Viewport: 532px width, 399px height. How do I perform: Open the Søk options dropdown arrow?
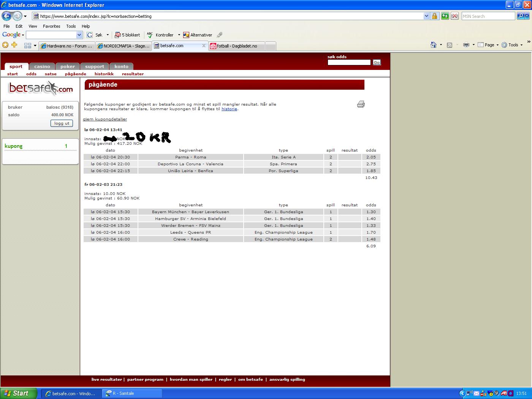point(108,35)
